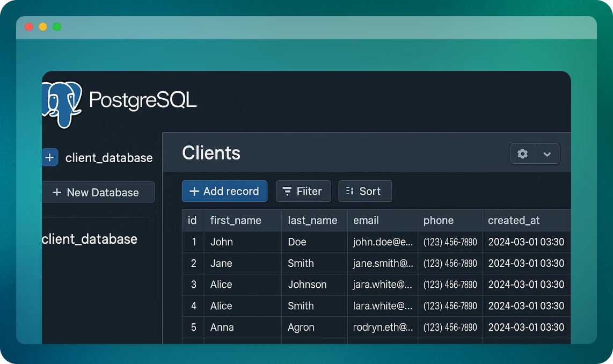Select row 4 id cell
613x364 pixels.
pyautogui.click(x=193, y=306)
